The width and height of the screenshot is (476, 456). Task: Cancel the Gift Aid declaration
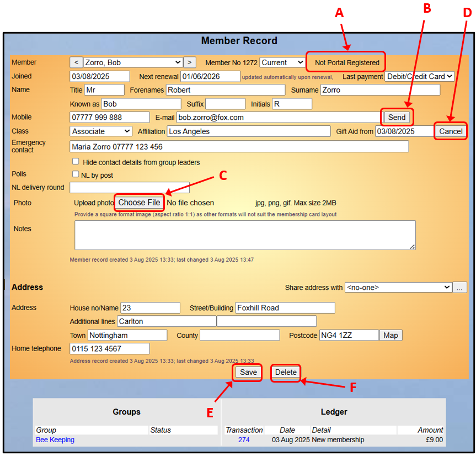click(x=451, y=131)
